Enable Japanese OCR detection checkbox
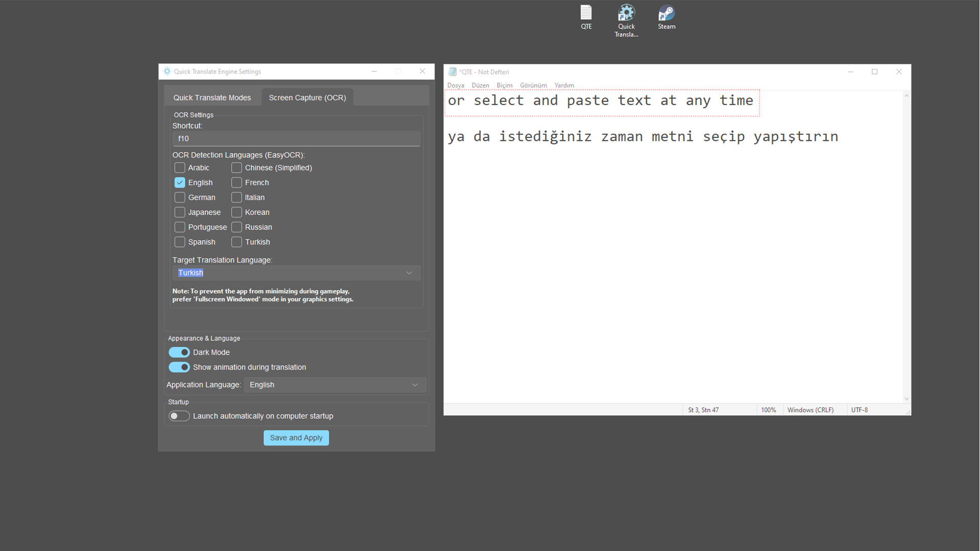980x551 pixels. pyautogui.click(x=180, y=212)
